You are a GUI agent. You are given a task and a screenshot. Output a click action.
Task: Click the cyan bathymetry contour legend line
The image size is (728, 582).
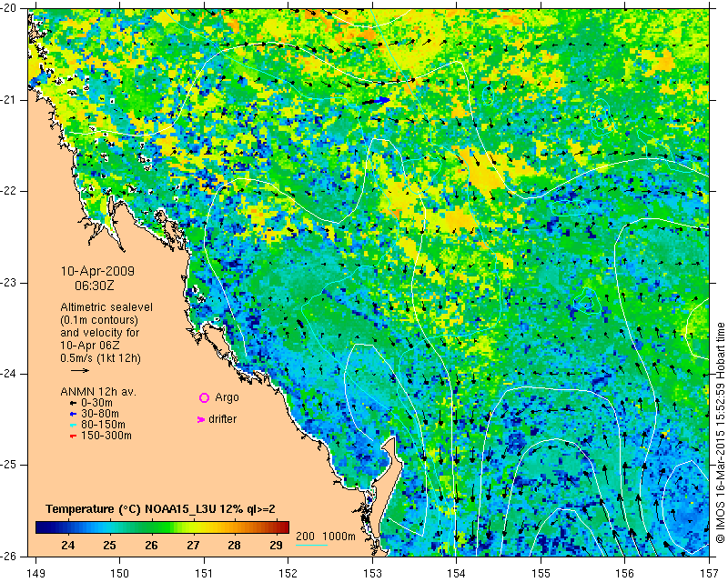(311, 545)
